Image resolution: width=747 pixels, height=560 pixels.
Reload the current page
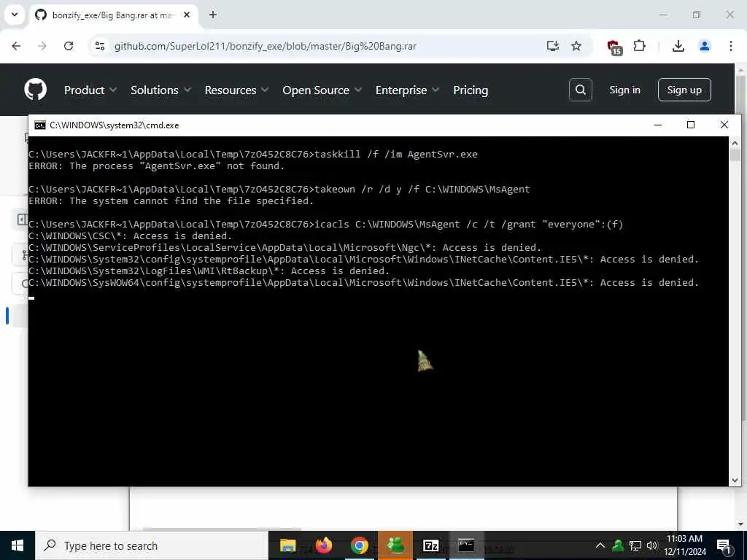[x=69, y=46]
